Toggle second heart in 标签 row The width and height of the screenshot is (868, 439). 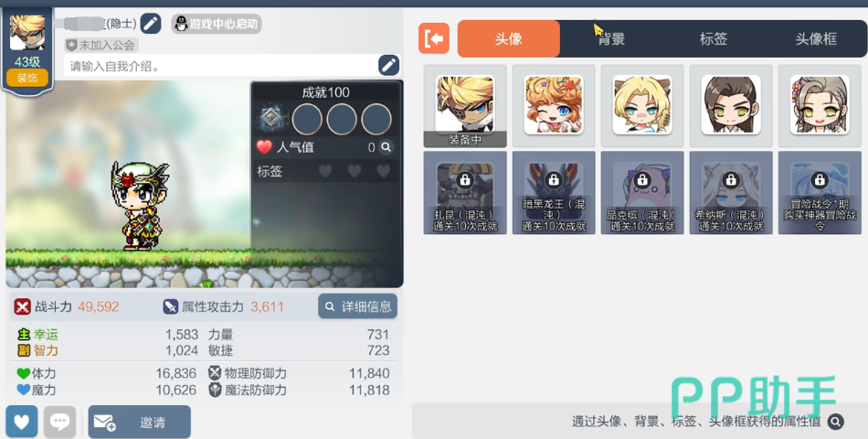click(355, 171)
